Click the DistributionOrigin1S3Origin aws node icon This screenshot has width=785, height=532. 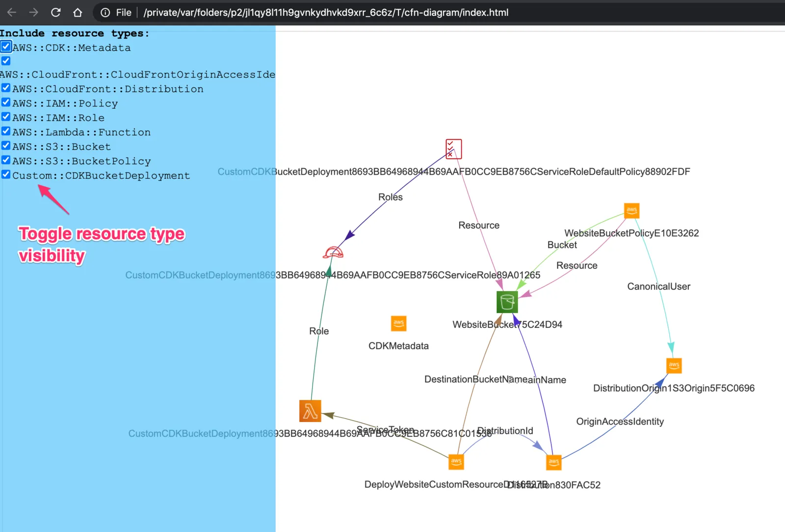(674, 366)
